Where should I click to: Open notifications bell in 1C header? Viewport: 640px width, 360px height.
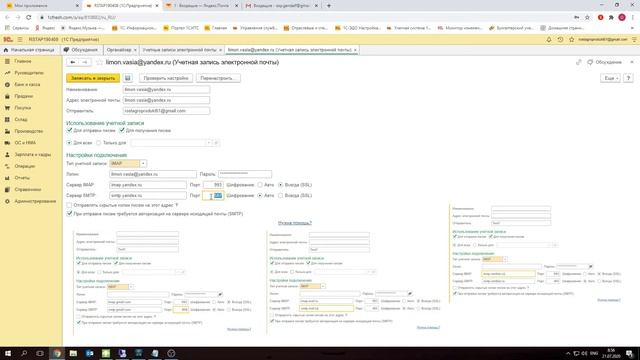(549, 40)
